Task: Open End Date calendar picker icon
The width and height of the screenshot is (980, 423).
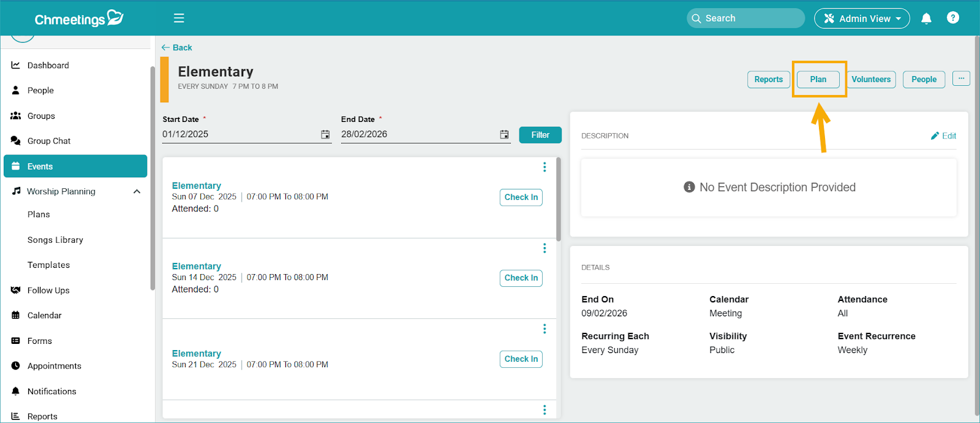Action: pyautogui.click(x=504, y=134)
